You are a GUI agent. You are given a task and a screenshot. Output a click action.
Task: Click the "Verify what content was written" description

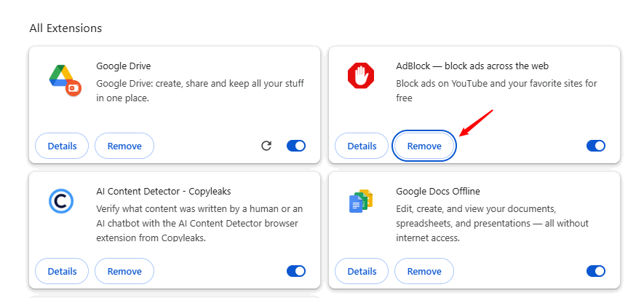click(x=199, y=224)
